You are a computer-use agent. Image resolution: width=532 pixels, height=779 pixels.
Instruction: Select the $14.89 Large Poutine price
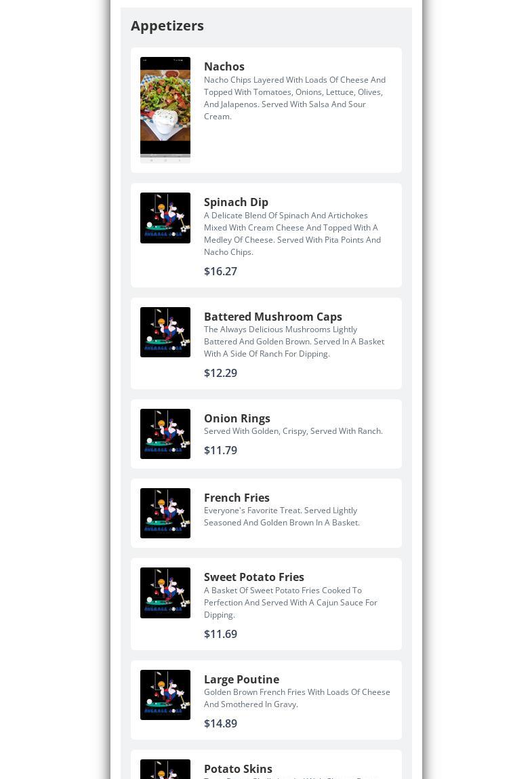tap(220, 723)
